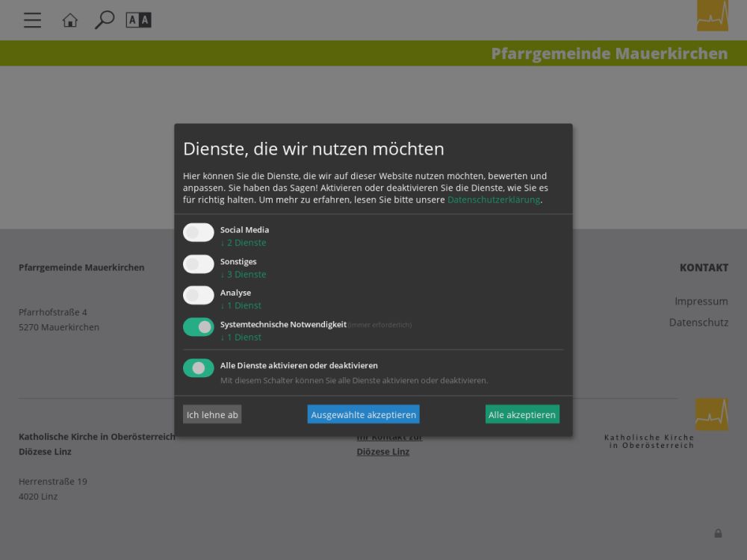Viewport: 747px width, 560px height.
Task: Open Impressum in the footer
Action: (701, 302)
